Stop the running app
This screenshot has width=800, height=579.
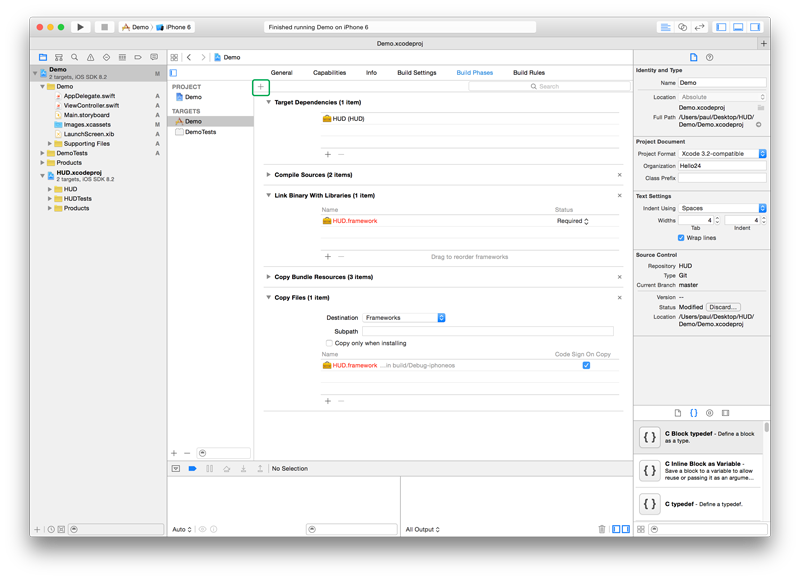tap(104, 27)
